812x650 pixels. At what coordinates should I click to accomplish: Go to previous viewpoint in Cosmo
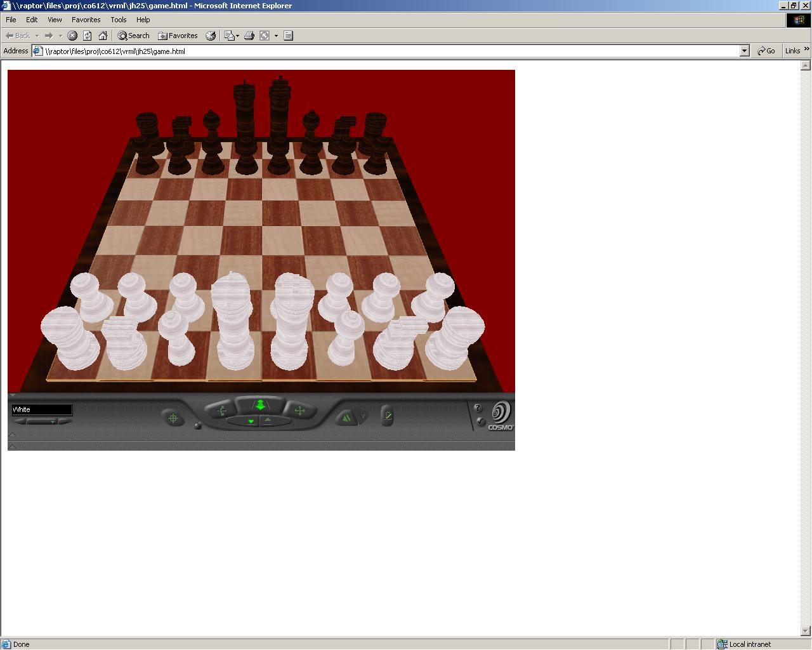pos(18,421)
